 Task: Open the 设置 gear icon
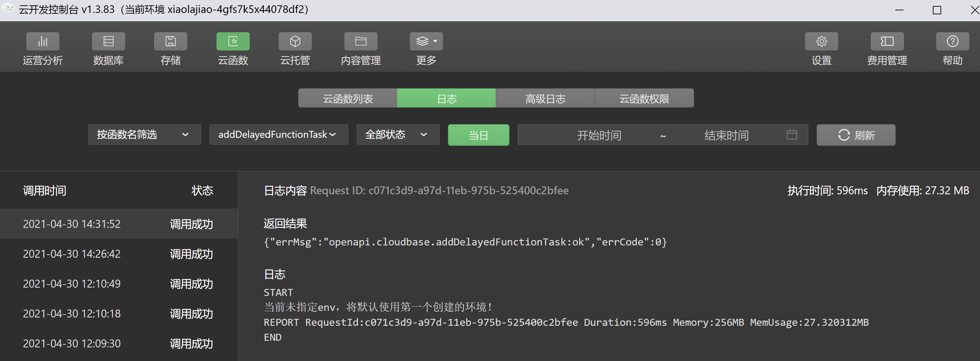tap(821, 42)
